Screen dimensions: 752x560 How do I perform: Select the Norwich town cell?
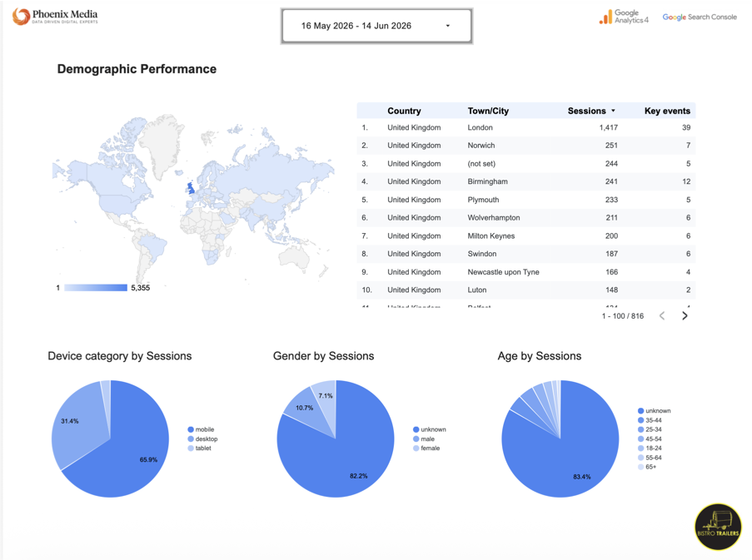point(481,145)
